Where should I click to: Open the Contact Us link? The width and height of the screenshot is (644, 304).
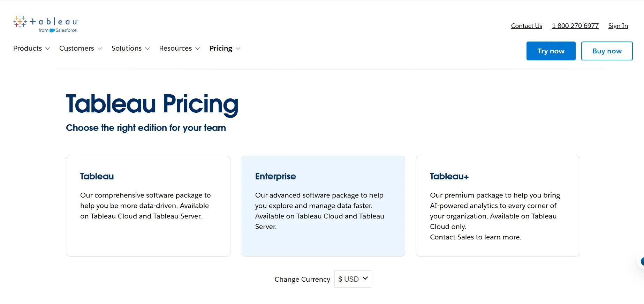click(x=526, y=26)
